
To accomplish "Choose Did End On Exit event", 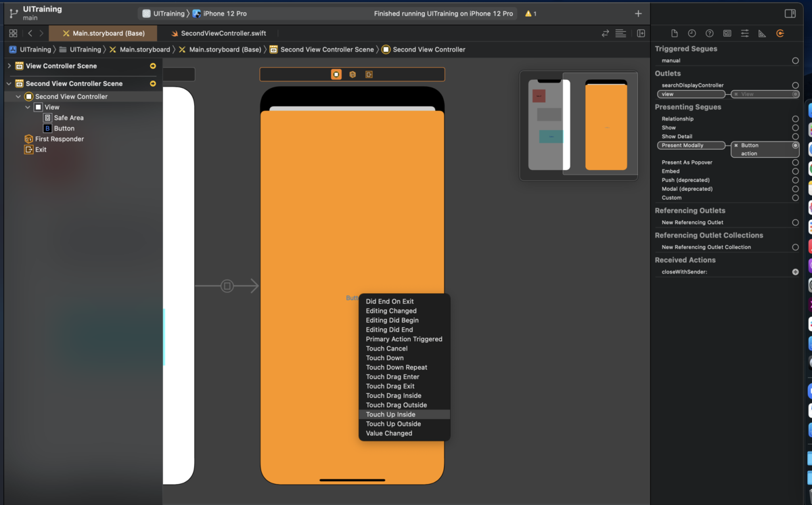I will click(404, 301).
